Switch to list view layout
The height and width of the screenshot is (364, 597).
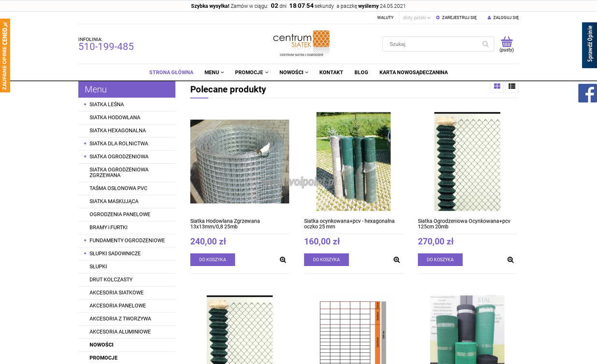point(512,86)
